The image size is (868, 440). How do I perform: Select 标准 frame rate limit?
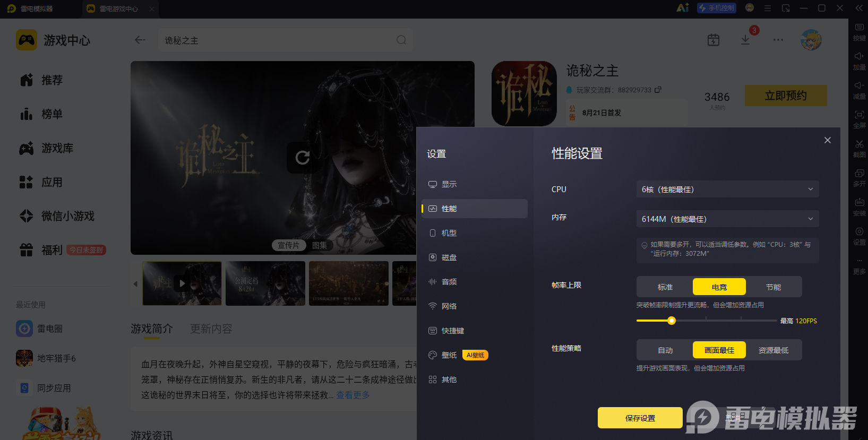click(665, 287)
